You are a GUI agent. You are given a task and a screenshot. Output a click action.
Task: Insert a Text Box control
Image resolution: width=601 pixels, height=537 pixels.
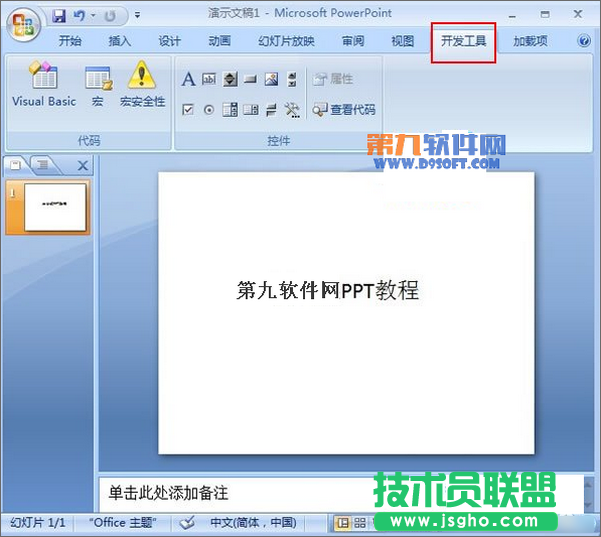pyautogui.click(x=209, y=79)
